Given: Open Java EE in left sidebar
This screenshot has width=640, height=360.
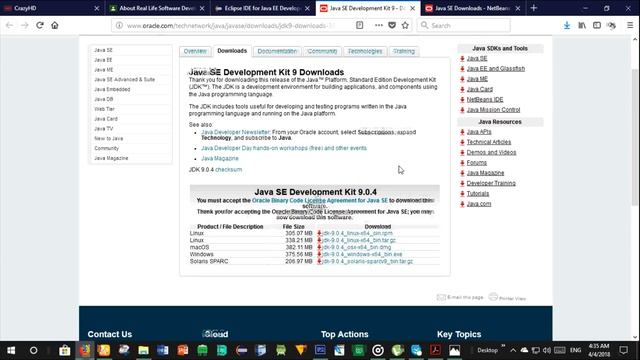Looking at the screenshot, I should (103, 60).
